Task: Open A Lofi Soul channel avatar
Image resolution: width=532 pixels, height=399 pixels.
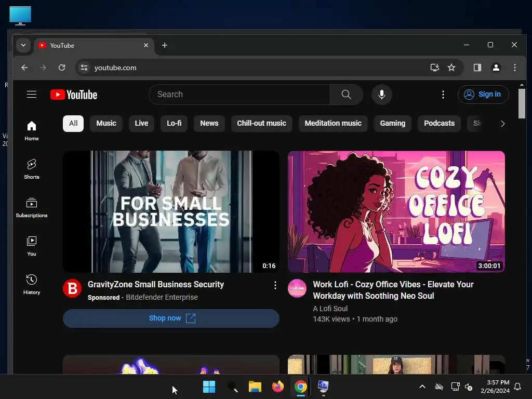Action: click(x=297, y=288)
